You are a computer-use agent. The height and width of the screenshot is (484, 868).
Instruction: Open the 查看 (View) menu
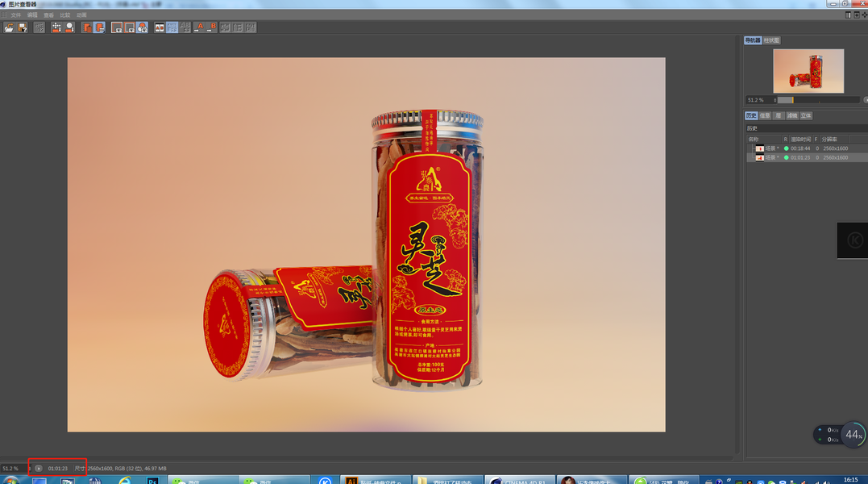(48, 15)
